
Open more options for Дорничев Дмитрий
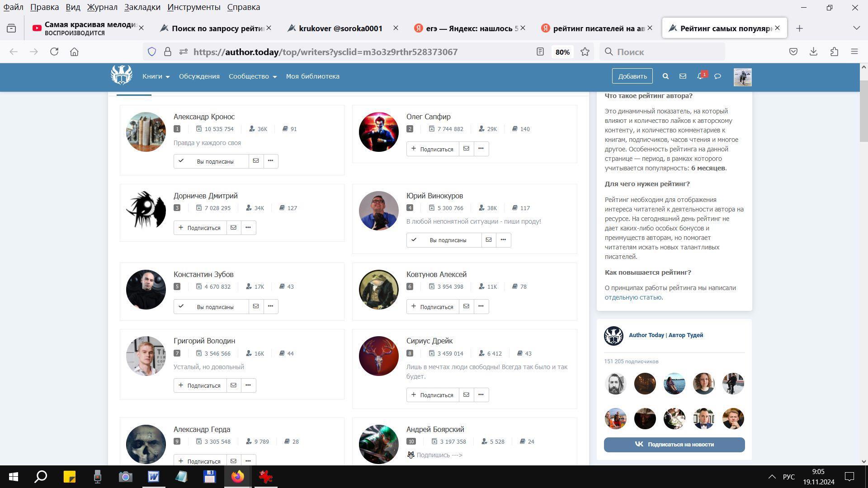point(248,228)
